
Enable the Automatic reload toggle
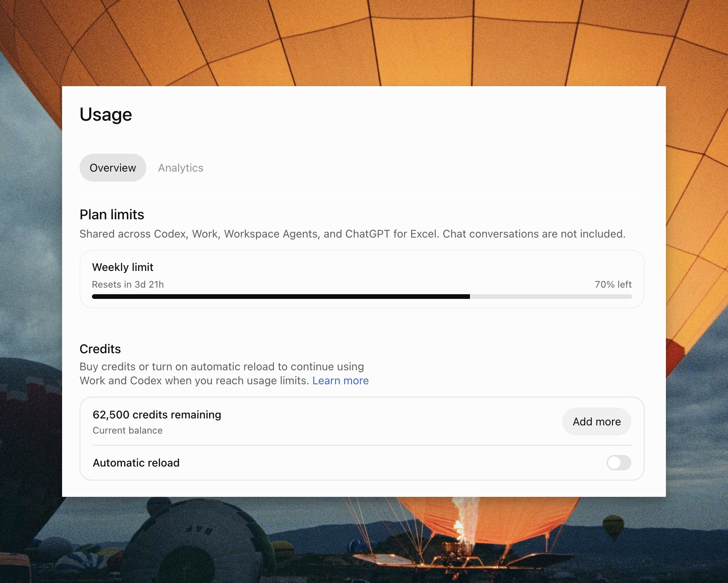[x=619, y=463]
